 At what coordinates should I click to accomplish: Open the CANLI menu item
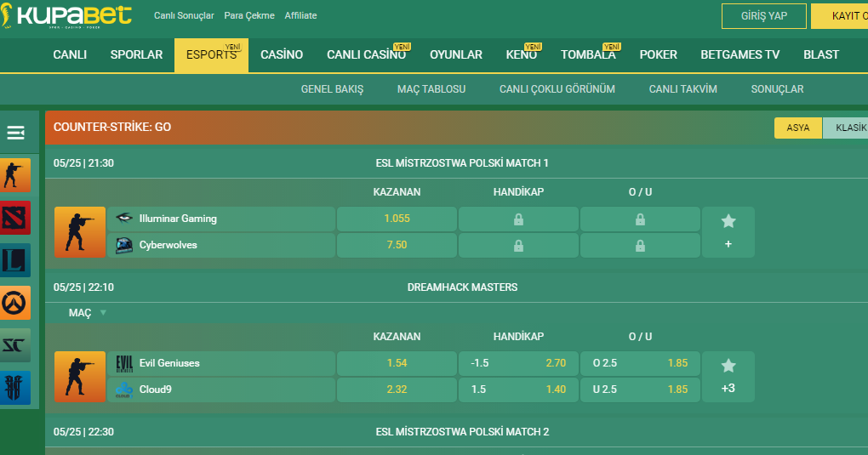70,54
